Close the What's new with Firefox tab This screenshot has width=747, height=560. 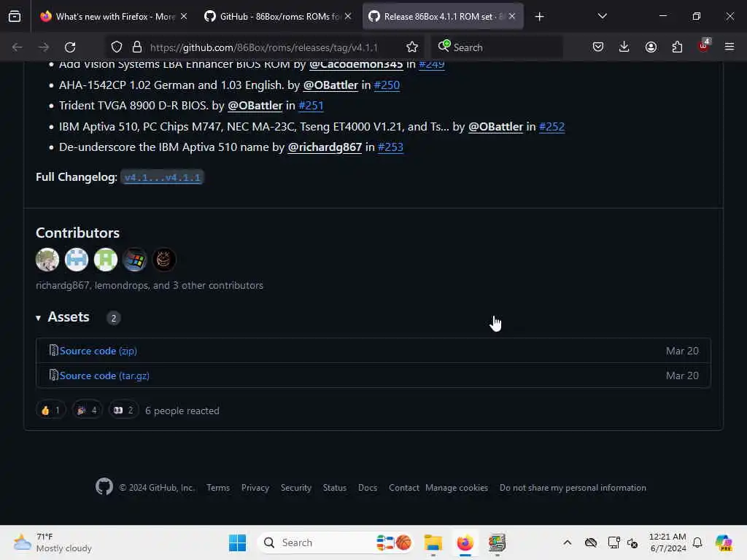click(184, 17)
